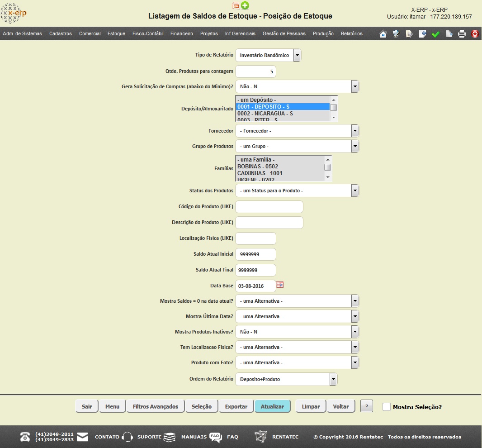Click the Descrição do Produto input field
Viewport: 482px width, 448px height.
(x=269, y=223)
